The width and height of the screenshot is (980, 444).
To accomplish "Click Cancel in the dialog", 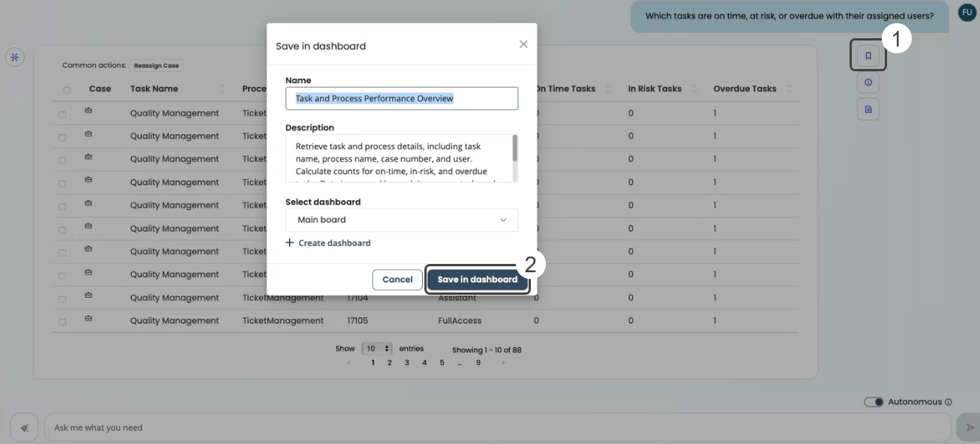I will coord(397,280).
